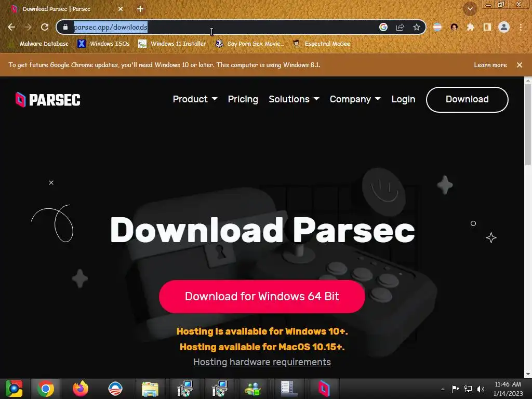Expand the Product dropdown menu
The height and width of the screenshot is (399, 532).
point(195,99)
